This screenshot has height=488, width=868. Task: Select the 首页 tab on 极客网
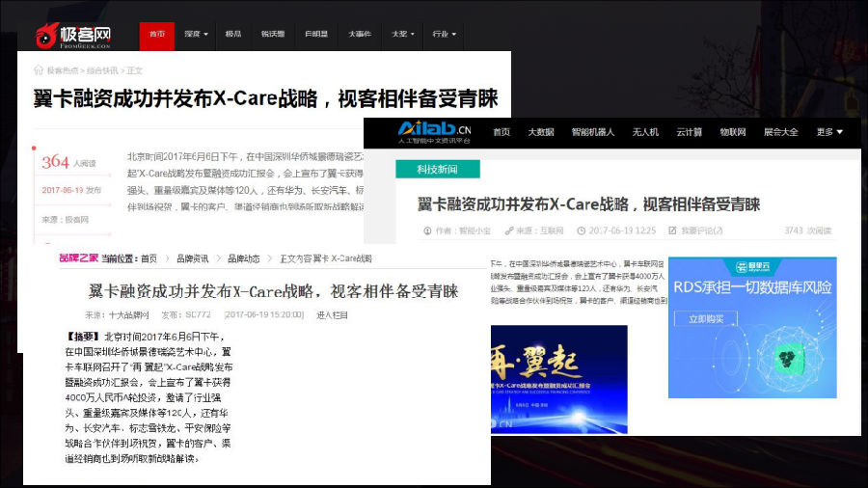pyautogui.click(x=156, y=35)
